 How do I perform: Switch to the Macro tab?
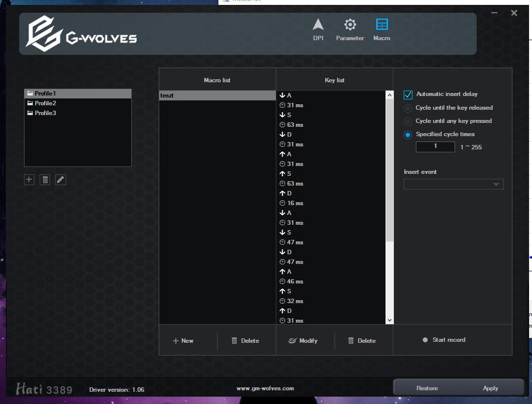point(382,29)
